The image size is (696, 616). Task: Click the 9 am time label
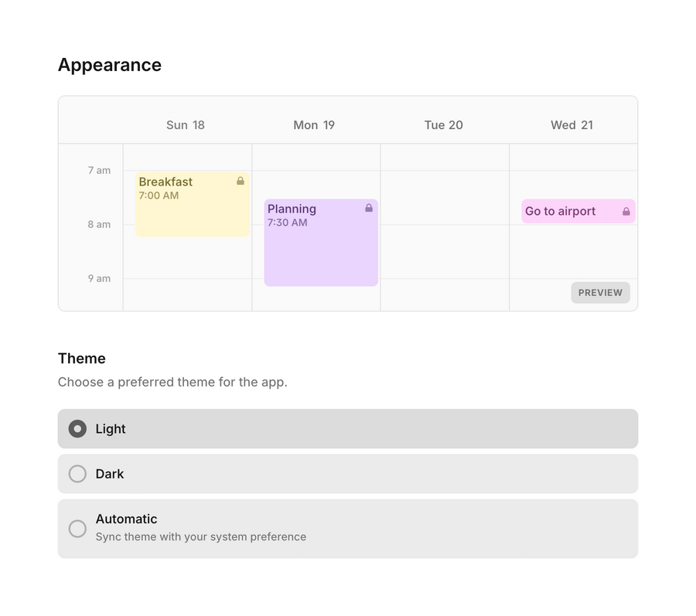coord(100,278)
